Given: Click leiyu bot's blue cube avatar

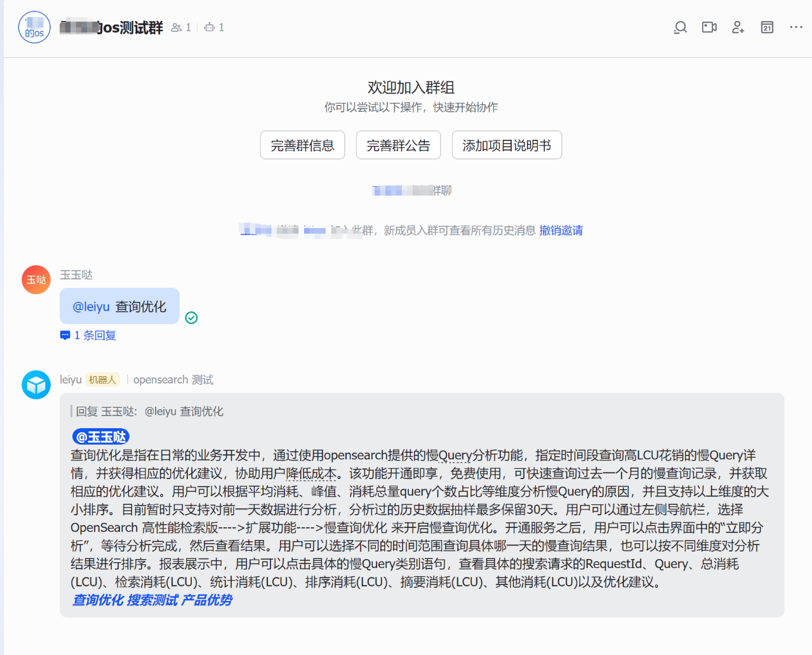Looking at the screenshot, I should (36, 384).
